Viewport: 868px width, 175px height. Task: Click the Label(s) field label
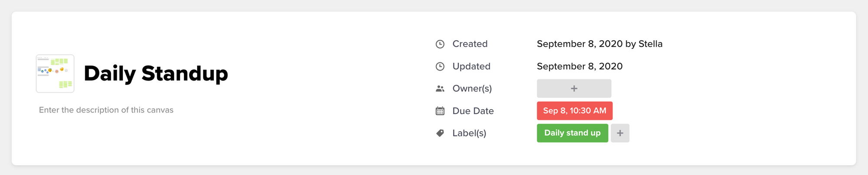coord(469,133)
